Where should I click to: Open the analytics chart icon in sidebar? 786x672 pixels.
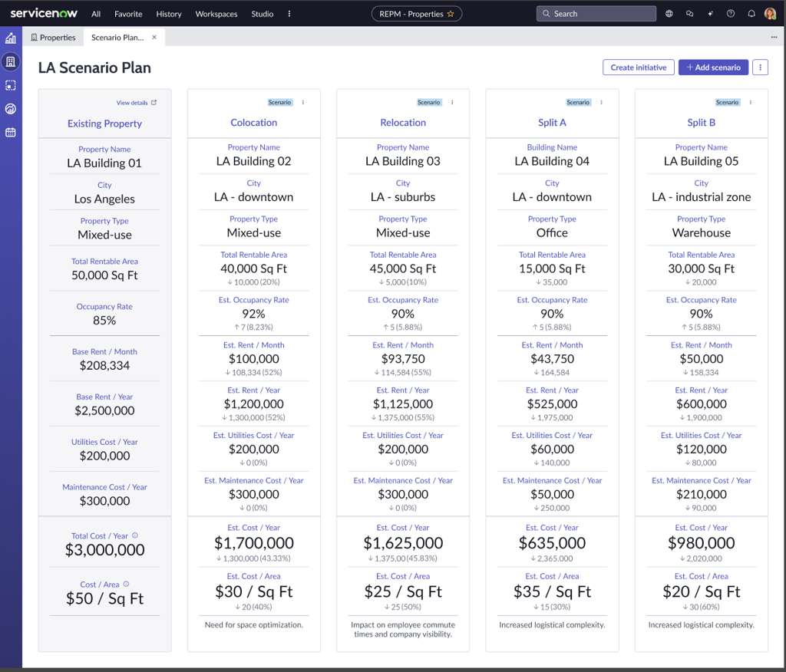pos(11,38)
